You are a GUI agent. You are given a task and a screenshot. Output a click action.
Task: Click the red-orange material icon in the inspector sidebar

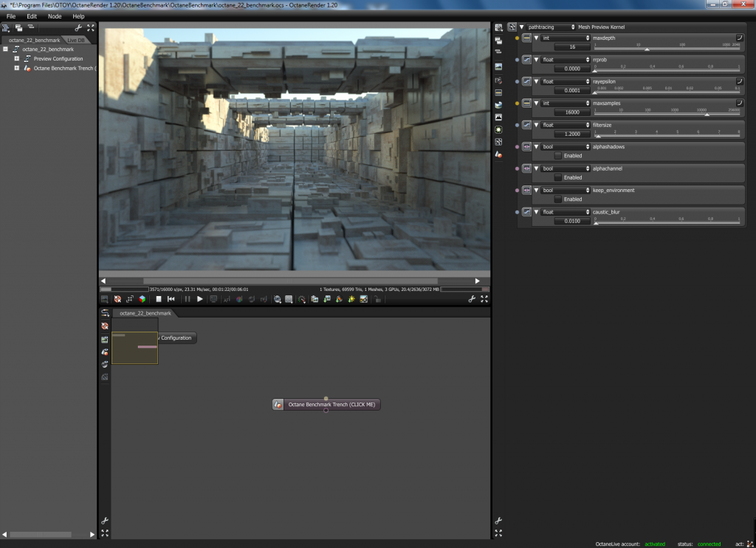point(498,154)
